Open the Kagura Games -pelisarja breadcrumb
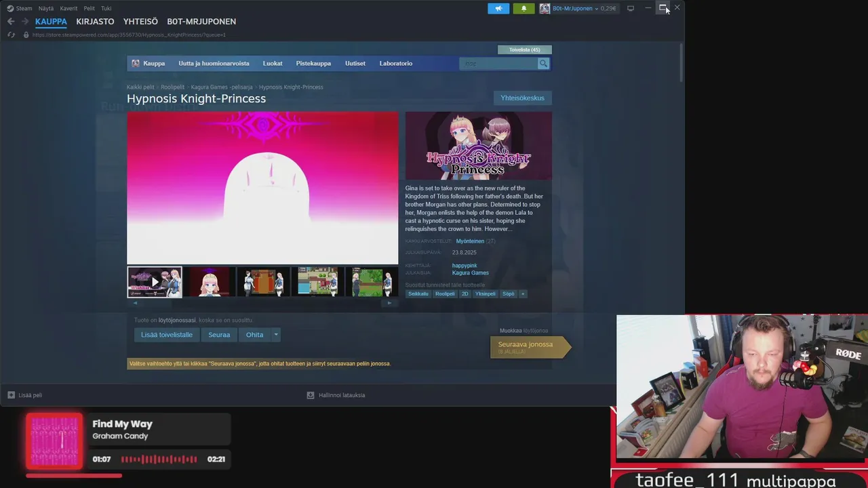This screenshot has height=488, width=868. click(222, 87)
